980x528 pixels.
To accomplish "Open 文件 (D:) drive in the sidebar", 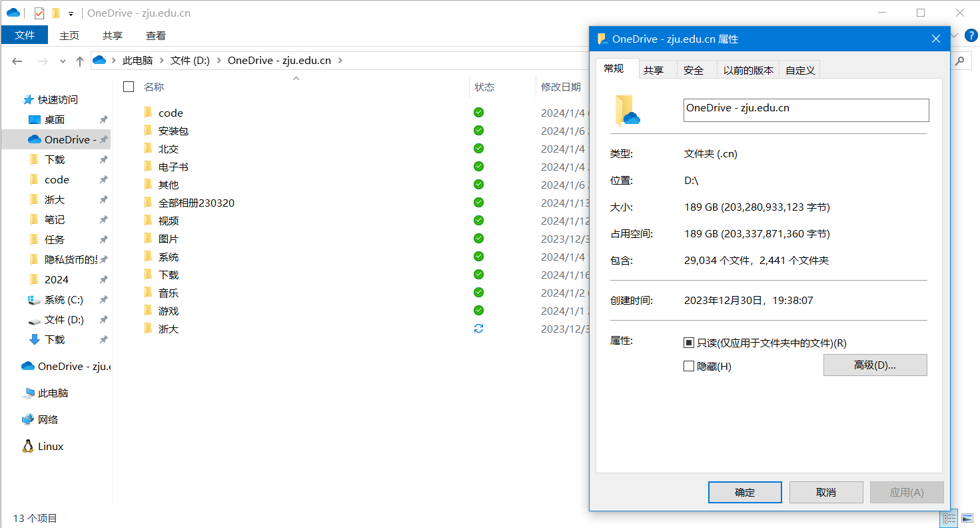I will point(63,319).
